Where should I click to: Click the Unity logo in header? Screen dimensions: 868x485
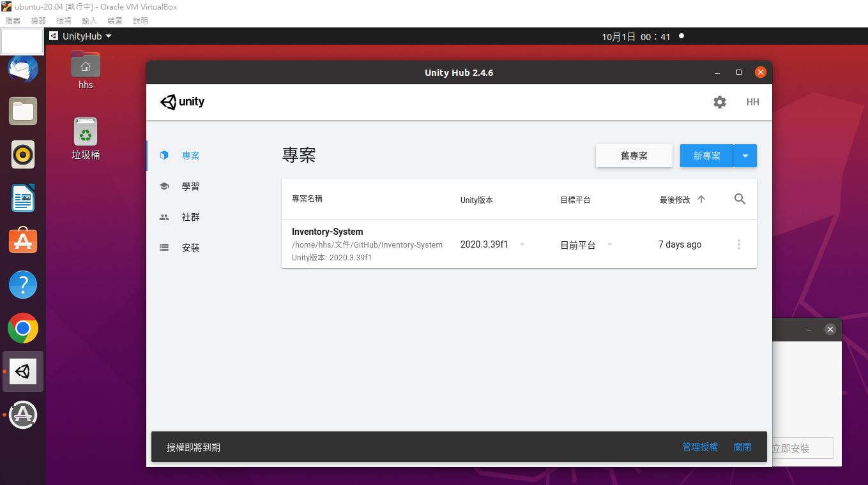coord(183,102)
